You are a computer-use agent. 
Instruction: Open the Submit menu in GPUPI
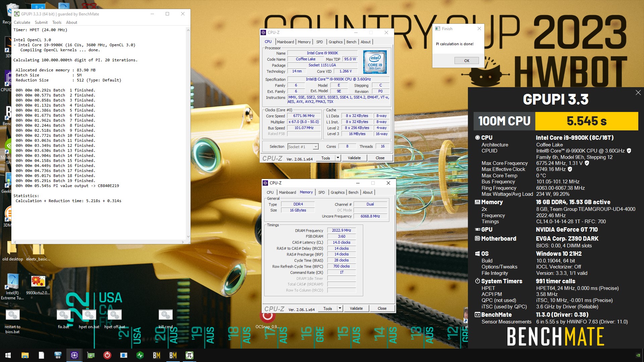coord(41,22)
